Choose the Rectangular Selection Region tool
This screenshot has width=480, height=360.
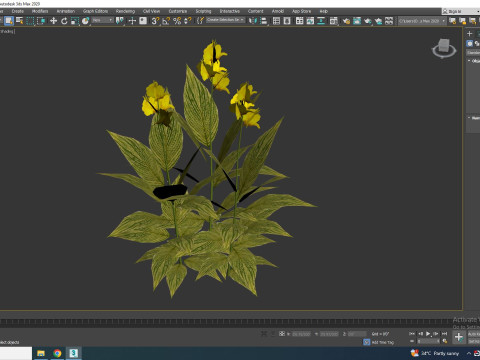point(30,21)
